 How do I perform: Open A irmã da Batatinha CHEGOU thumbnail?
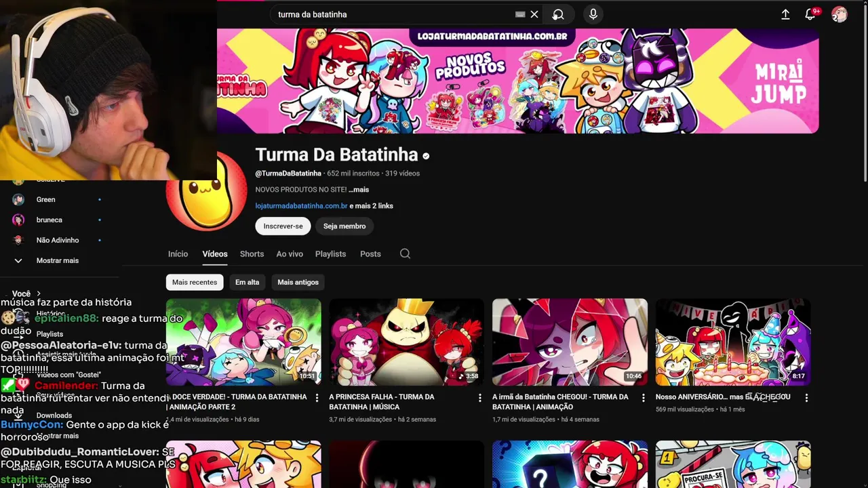coord(570,342)
